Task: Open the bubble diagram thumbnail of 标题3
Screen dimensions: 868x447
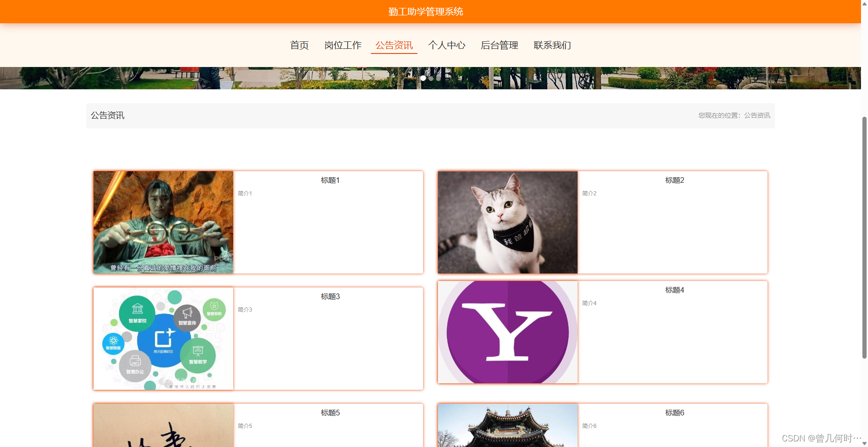Action: (x=163, y=339)
